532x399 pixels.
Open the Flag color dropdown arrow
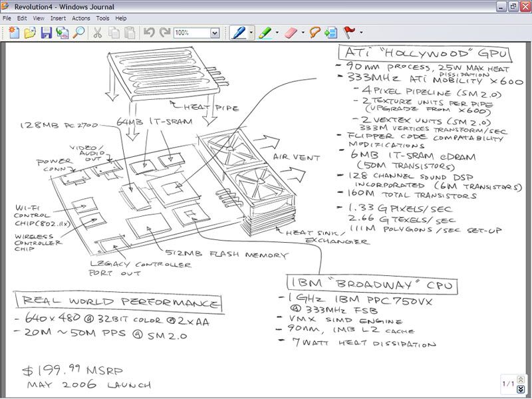pyautogui.click(x=361, y=33)
